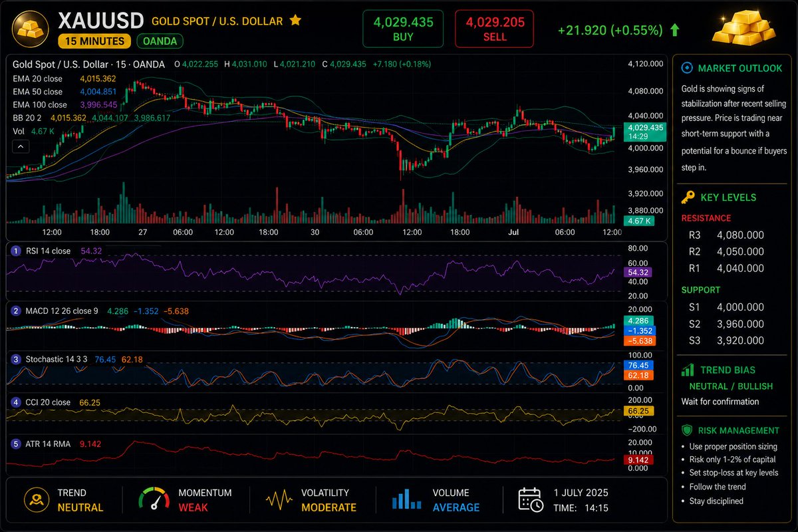Click the calendar clock icon beside 1 JULY 2025
The height and width of the screenshot is (532, 798).
point(531,499)
